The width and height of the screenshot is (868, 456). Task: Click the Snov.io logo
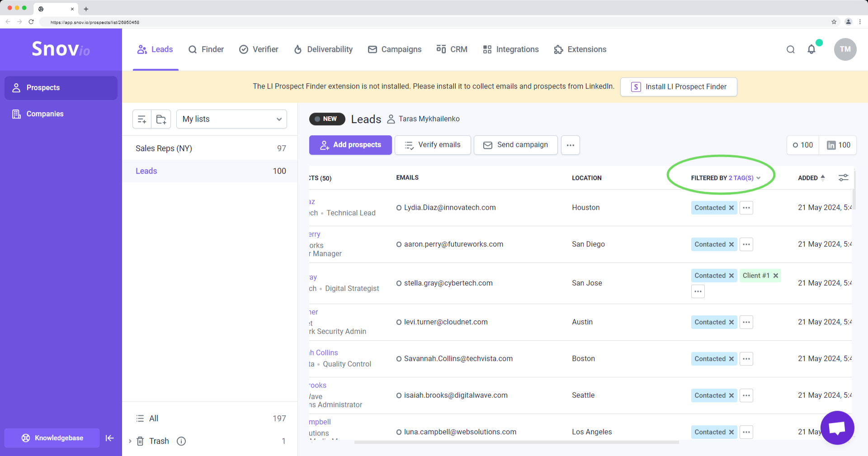point(61,49)
